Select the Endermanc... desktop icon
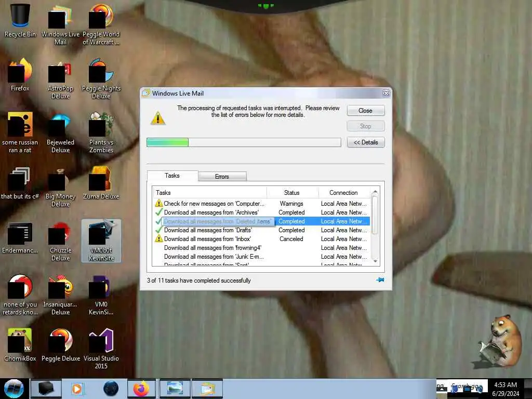This screenshot has height=399, width=532. [x=20, y=237]
